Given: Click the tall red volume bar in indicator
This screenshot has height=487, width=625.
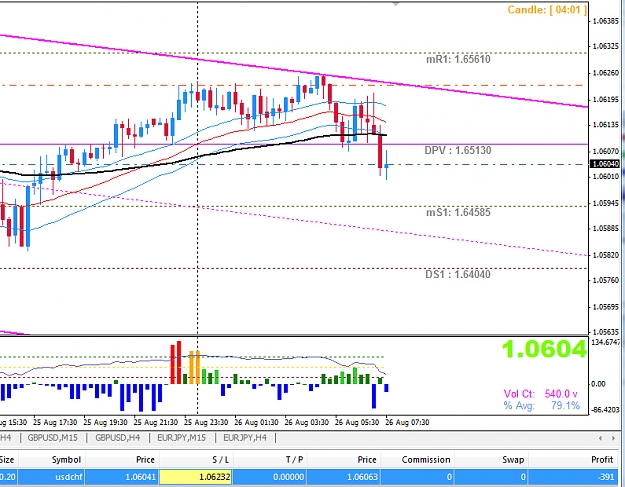Looking at the screenshot, I should tap(179, 362).
